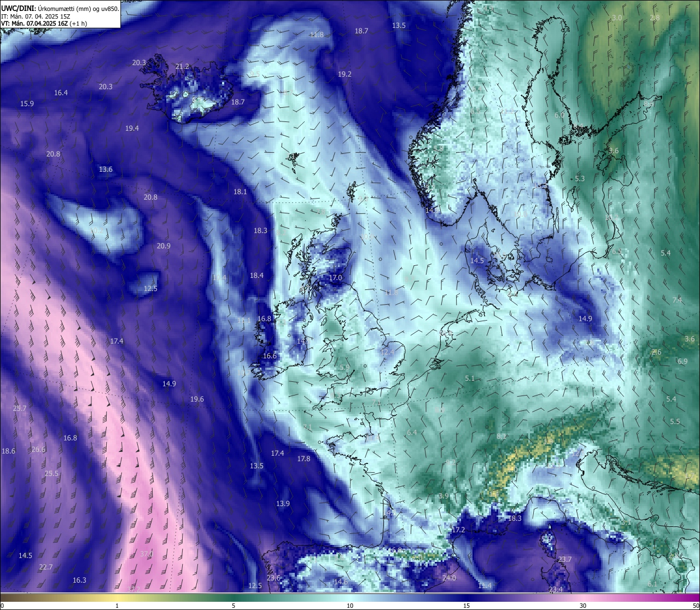Click the 18.4 value label

tap(256, 275)
